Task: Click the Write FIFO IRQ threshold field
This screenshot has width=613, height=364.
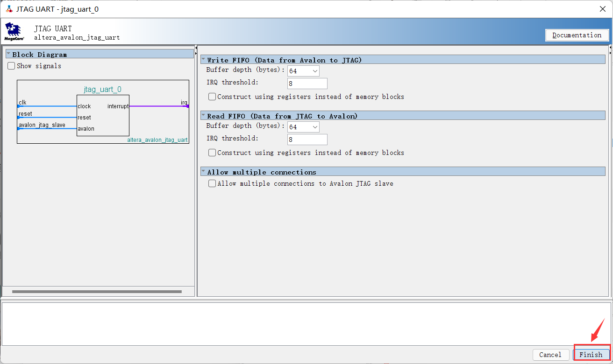Action: 307,84
